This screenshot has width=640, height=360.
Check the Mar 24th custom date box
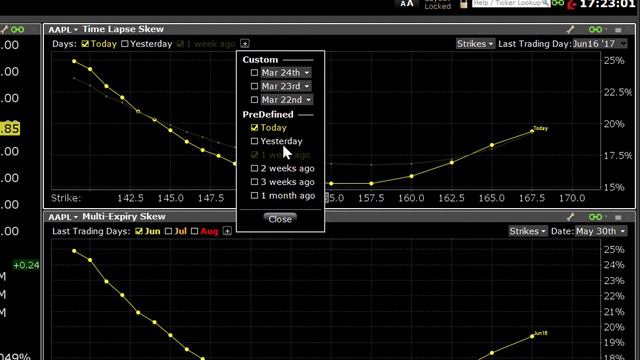pos(254,73)
